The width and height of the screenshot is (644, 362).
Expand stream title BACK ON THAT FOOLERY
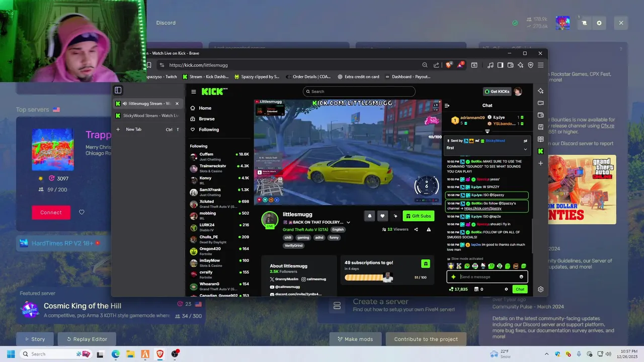(x=348, y=222)
